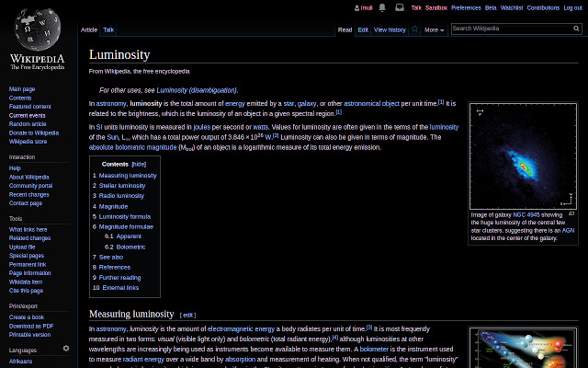The width and height of the screenshot is (588, 368).
Task: Switch to the Talk tab
Action: pos(108,29)
